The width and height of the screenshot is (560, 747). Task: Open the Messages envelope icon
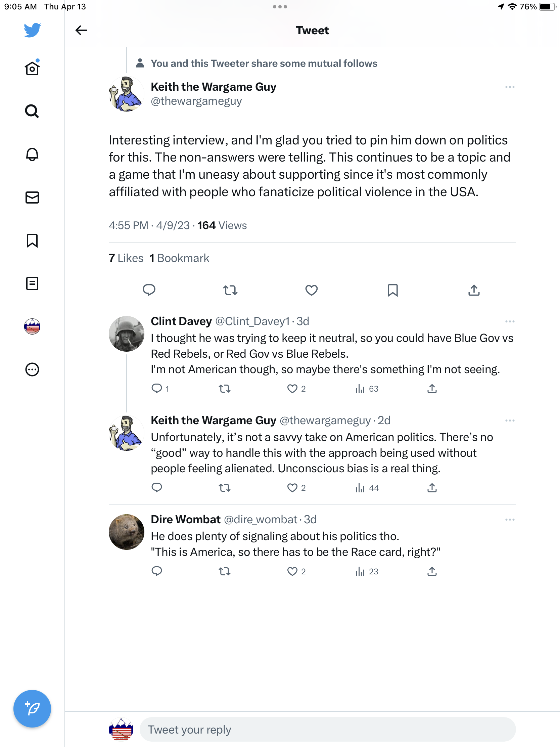(x=32, y=197)
